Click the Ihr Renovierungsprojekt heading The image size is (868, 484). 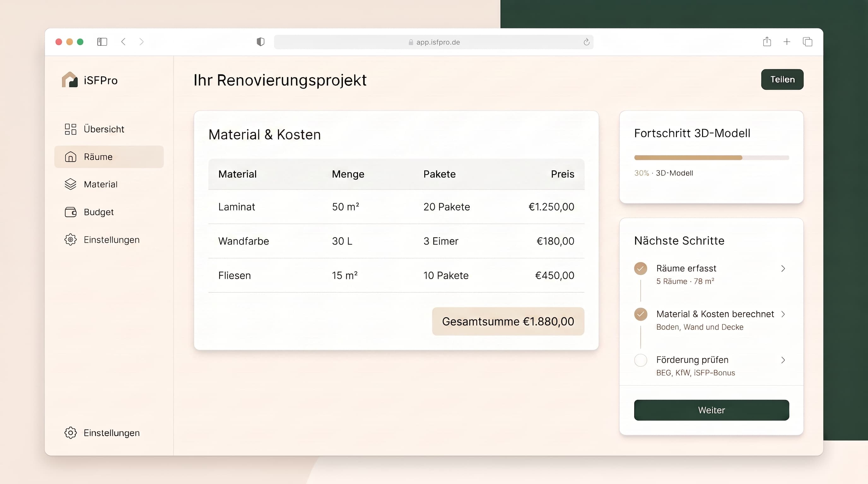pyautogui.click(x=280, y=80)
